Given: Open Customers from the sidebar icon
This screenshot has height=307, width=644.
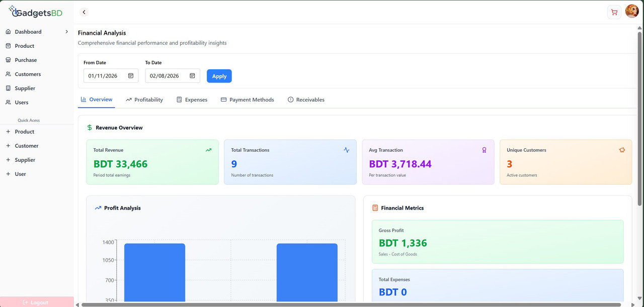Looking at the screenshot, I should pyautogui.click(x=8, y=74).
